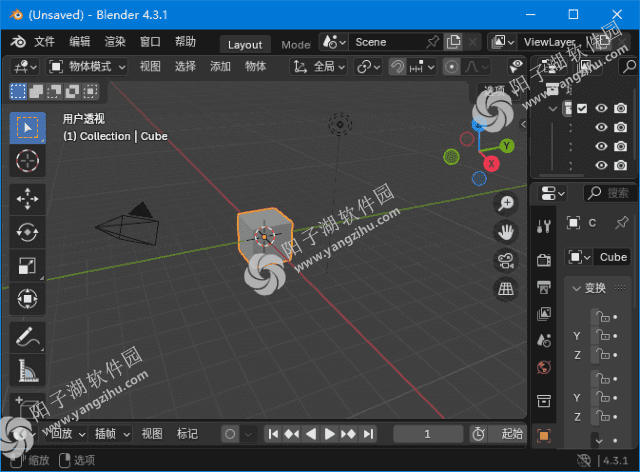Open the 添加 menu in viewport header
The height and width of the screenshot is (472, 640).
[220, 67]
